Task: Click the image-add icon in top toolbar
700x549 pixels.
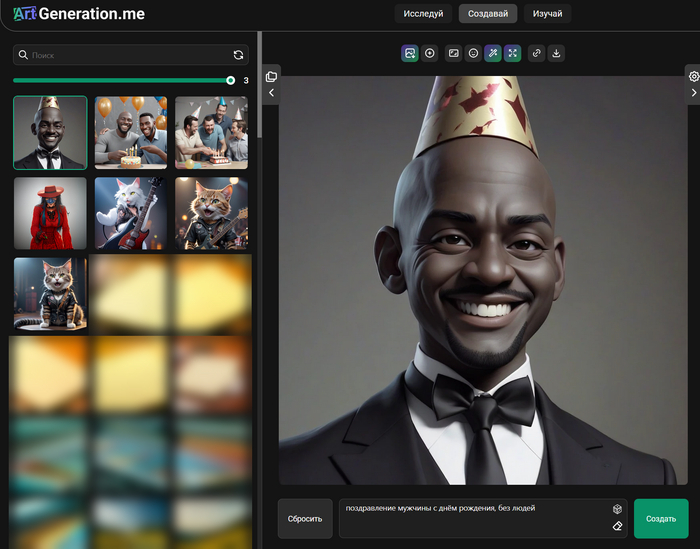Action: 410,53
